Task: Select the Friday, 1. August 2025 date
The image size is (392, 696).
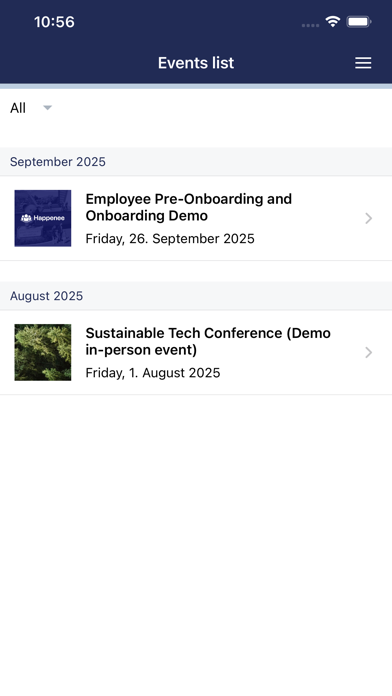Action: pos(153,373)
